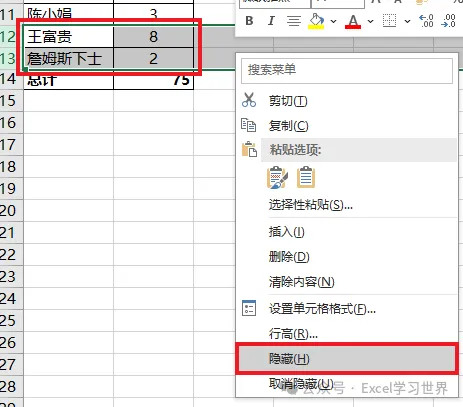Click the scissors cut icon
The height and width of the screenshot is (407, 463).
249,100
